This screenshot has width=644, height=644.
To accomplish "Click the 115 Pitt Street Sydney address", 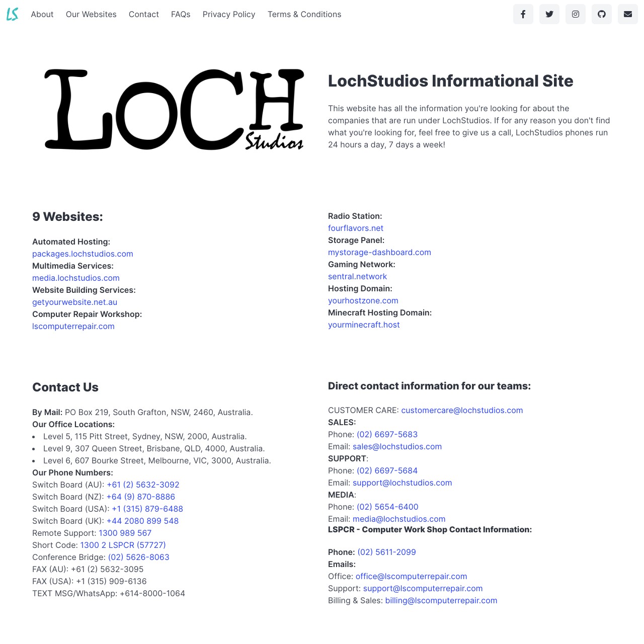I will coord(145,436).
